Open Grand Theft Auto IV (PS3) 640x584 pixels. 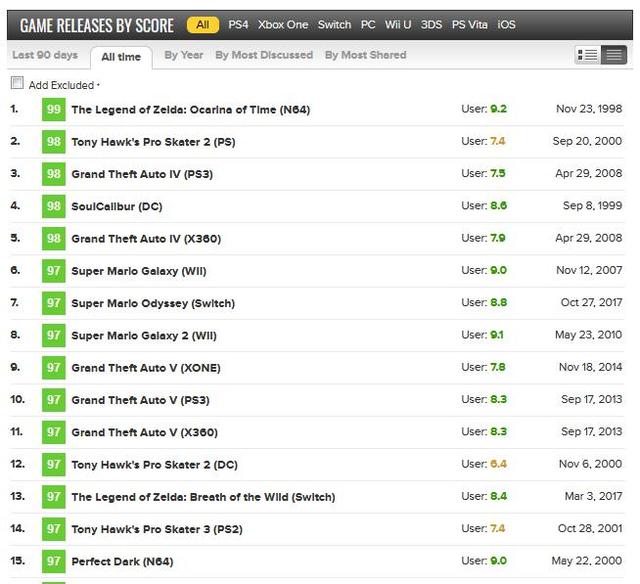pyautogui.click(x=142, y=174)
